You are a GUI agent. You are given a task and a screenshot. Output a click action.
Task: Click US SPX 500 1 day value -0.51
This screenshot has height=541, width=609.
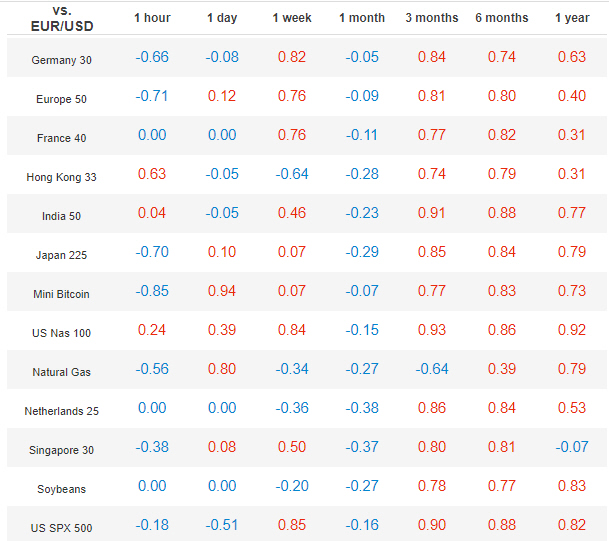pos(222,525)
